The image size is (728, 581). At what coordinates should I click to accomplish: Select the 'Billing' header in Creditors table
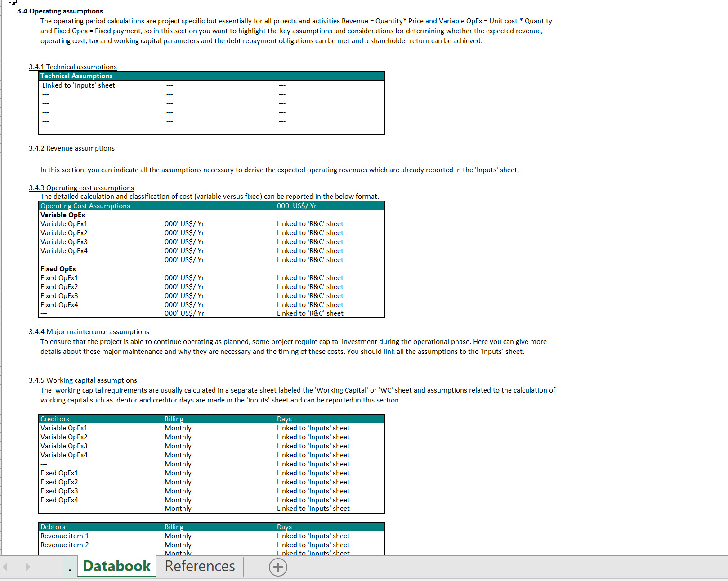coord(174,419)
